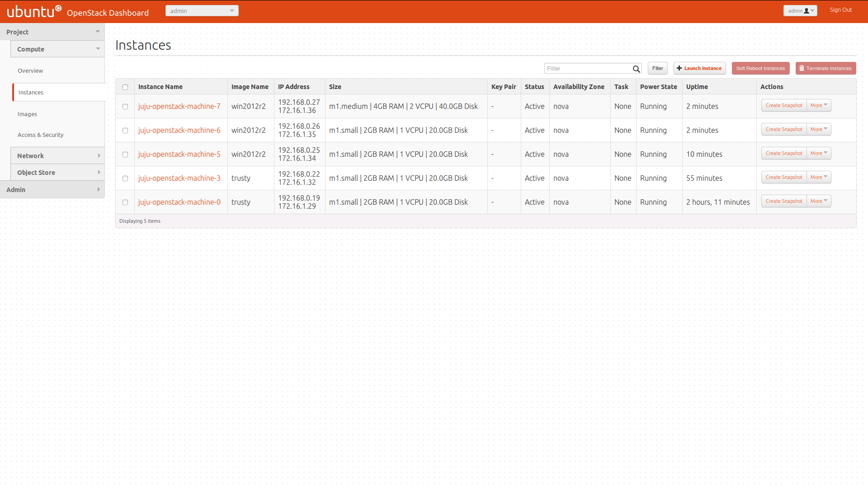Click the Ubuntu logo in header

[34, 11]
